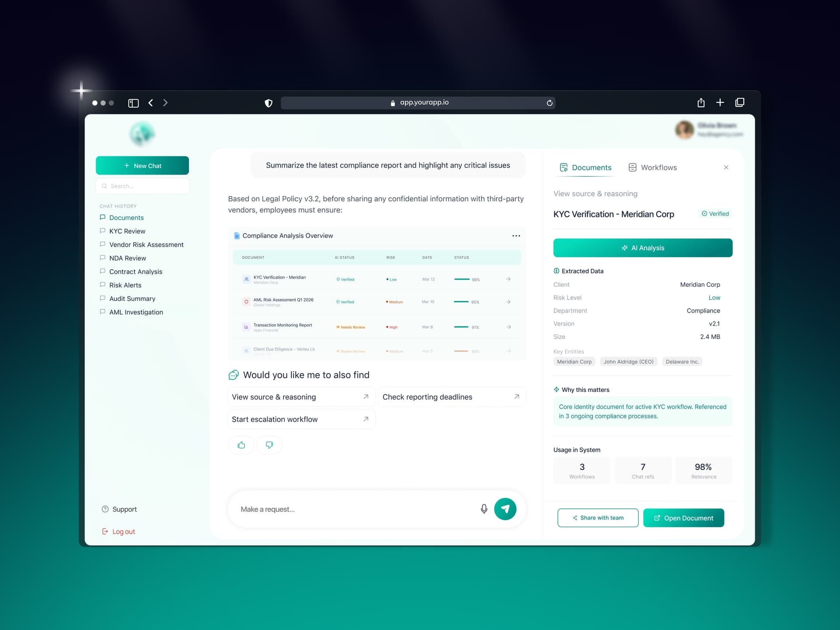
Task: Open Vendor Risk Assessment chat
Action: [142, 245]
